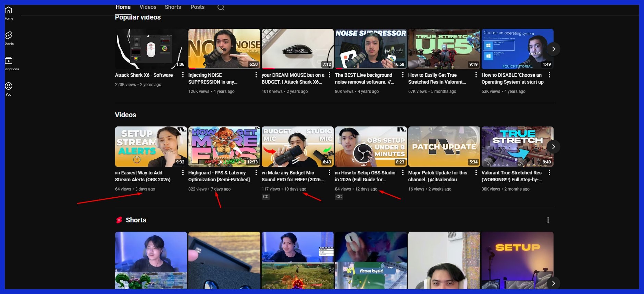Image resolution: width=644 pixels, height=294 pixels.
Task: Open title How to DISABLE 'Choose an Operating System'
Action: point(512,78)
